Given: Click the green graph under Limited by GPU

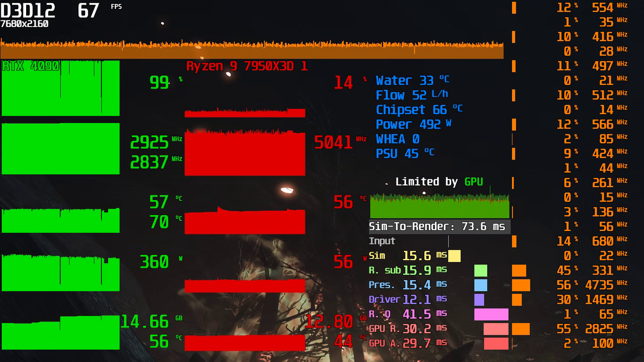Looking at the screenshot, I should (439, 205).
